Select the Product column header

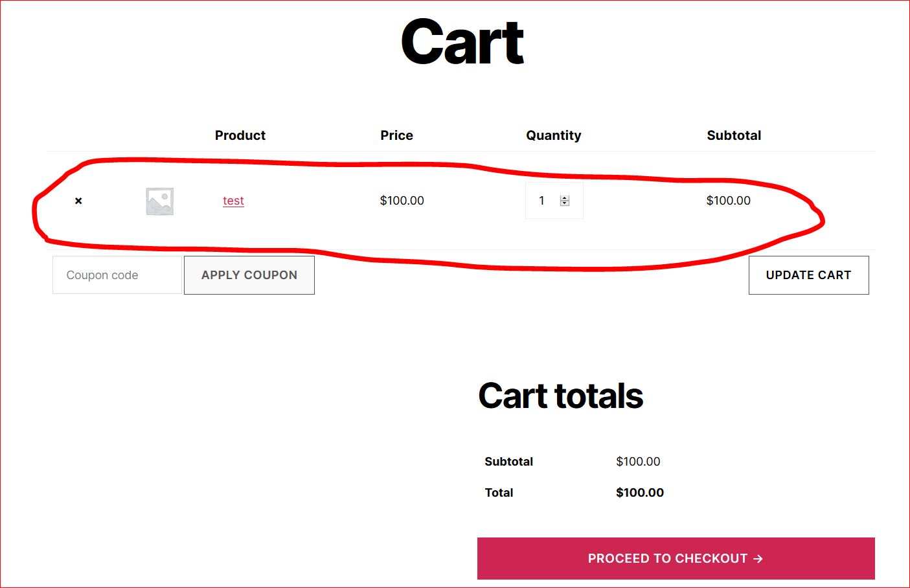point(240,135)
